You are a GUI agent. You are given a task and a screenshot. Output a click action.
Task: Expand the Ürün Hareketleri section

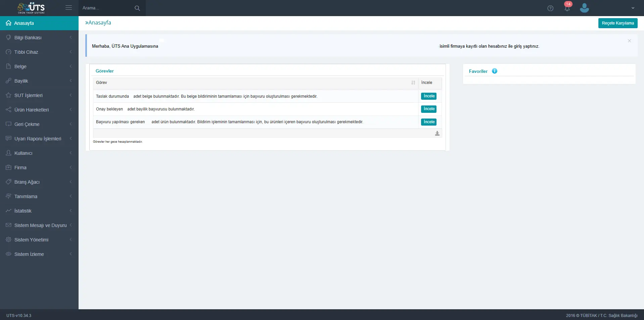39,110
